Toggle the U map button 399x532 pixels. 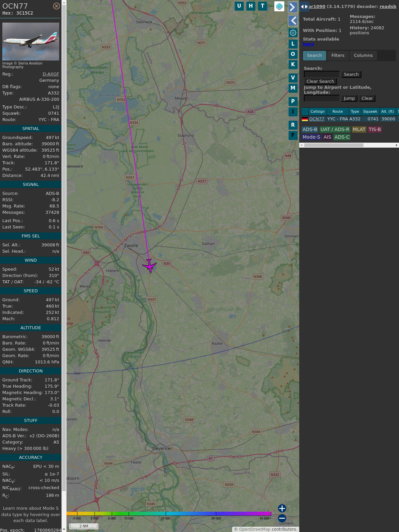239,6
